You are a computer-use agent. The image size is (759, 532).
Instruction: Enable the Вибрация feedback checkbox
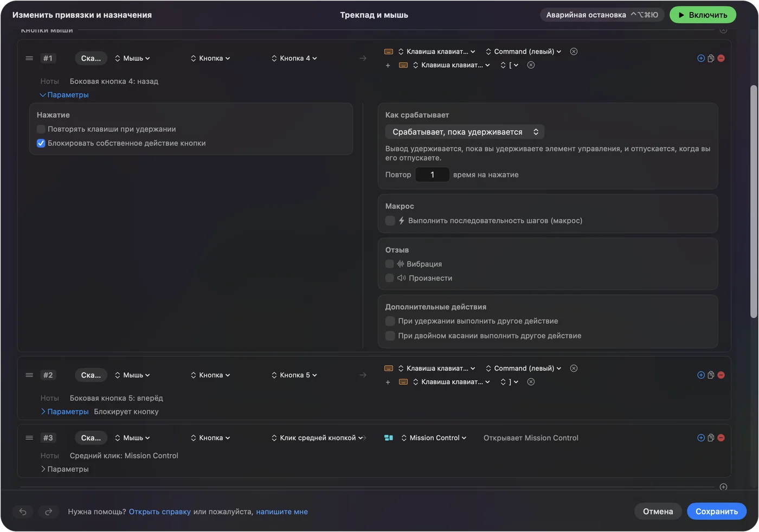pos(389,264)
